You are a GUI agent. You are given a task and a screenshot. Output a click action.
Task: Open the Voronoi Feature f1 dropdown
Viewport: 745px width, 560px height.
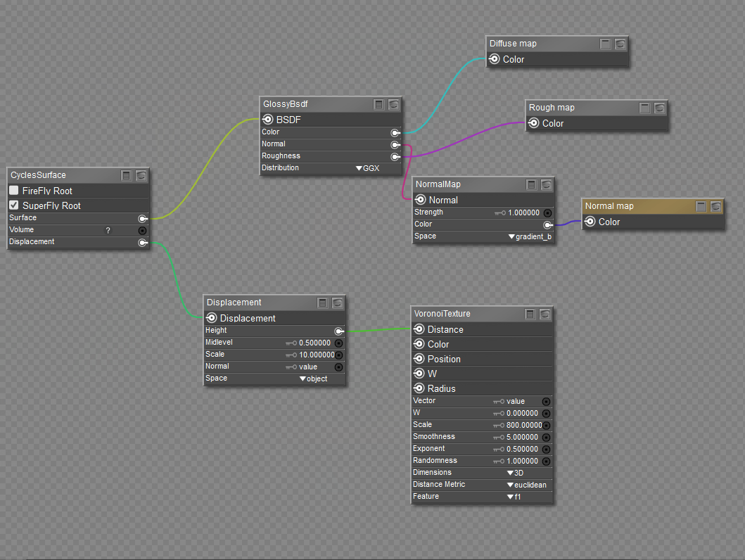(514, 497)
